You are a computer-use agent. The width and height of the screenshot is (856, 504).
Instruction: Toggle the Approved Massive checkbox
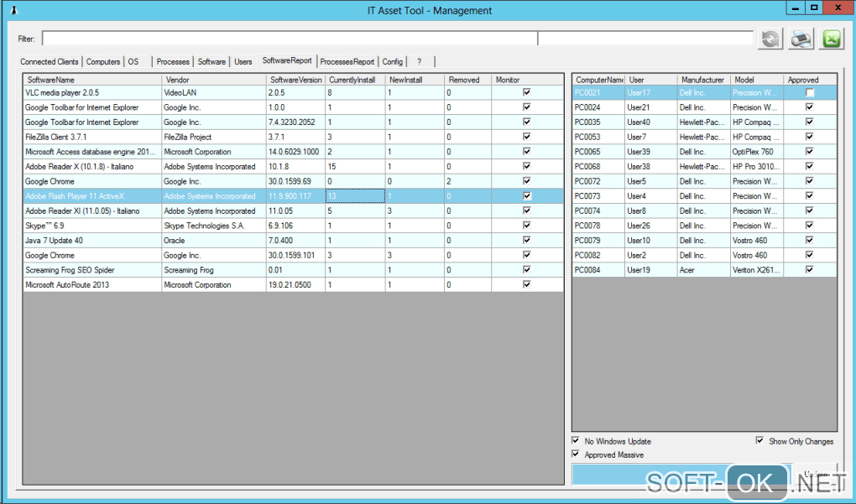576,455
